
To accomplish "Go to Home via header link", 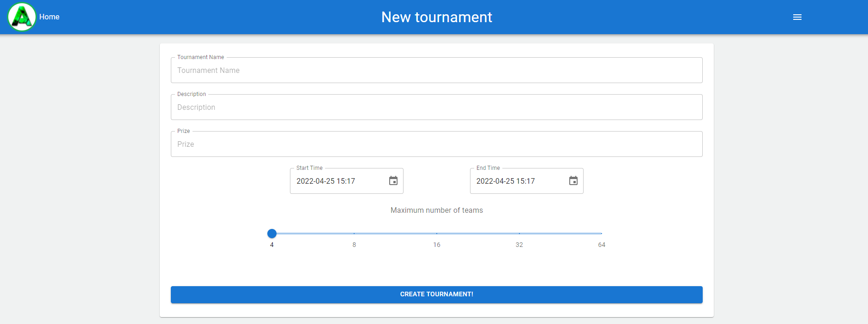I will (49, 17).
